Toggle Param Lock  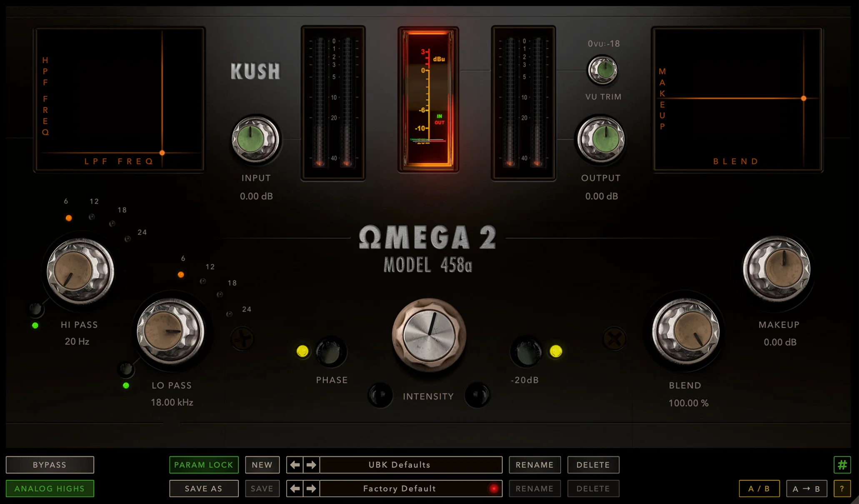tap(204, 465)
